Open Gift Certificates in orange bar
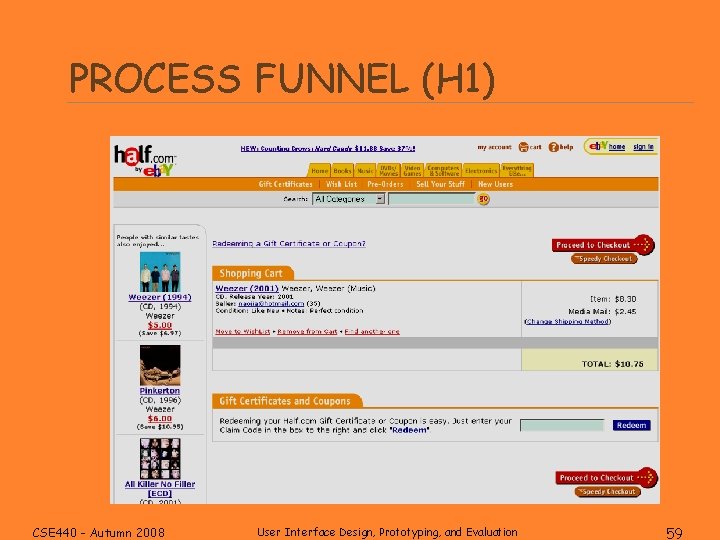Screen dimensions: 720x540 pos(285,184)
